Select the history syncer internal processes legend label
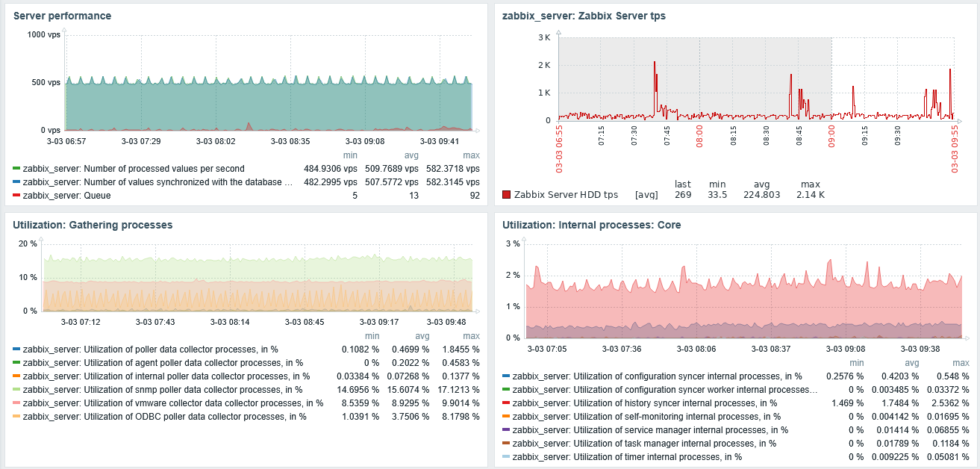Screen dimensions: 980x469 click(x=652, y=403)
